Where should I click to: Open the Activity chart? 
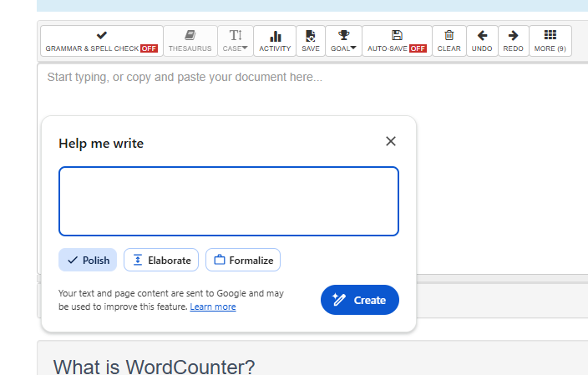(x=275, y=41)
